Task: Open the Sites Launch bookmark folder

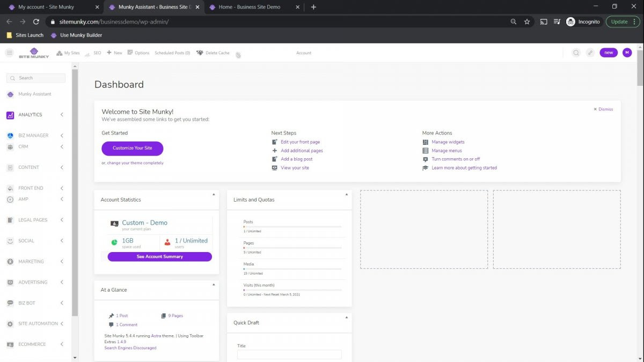Action: pos(25,35)
